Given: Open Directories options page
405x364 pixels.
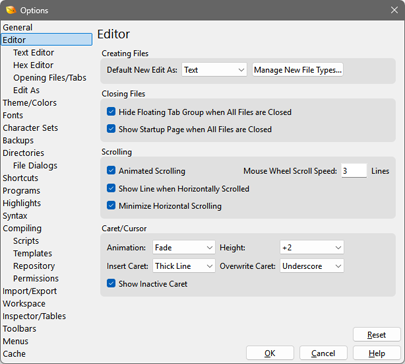Looking at the screenshot, I should click(x=23, y=153).
